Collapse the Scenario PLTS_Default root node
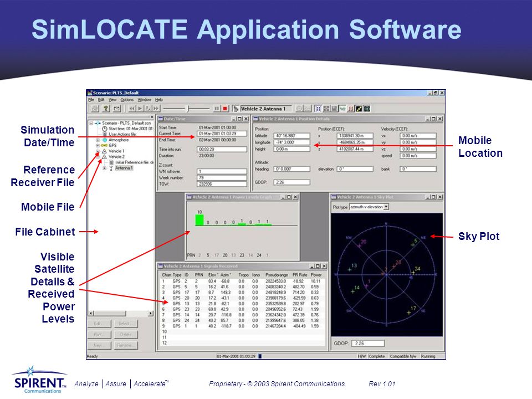The width and height of the screenshot is (532, 399). point(91,123)
